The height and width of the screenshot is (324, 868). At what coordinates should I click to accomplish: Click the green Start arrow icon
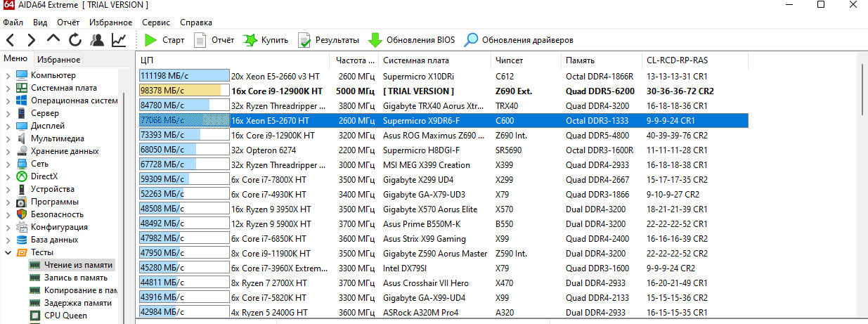pos(150,40)
